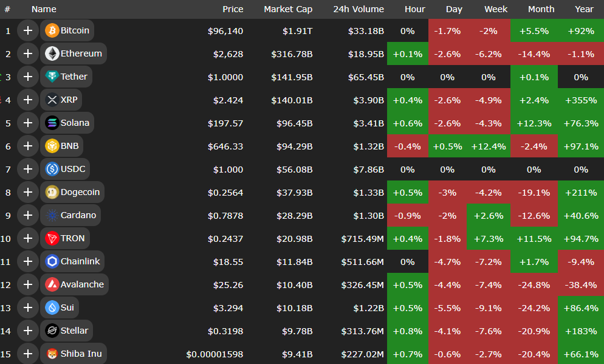
Task: Click the Bitcoin coin icon
Action: [52, 30]
